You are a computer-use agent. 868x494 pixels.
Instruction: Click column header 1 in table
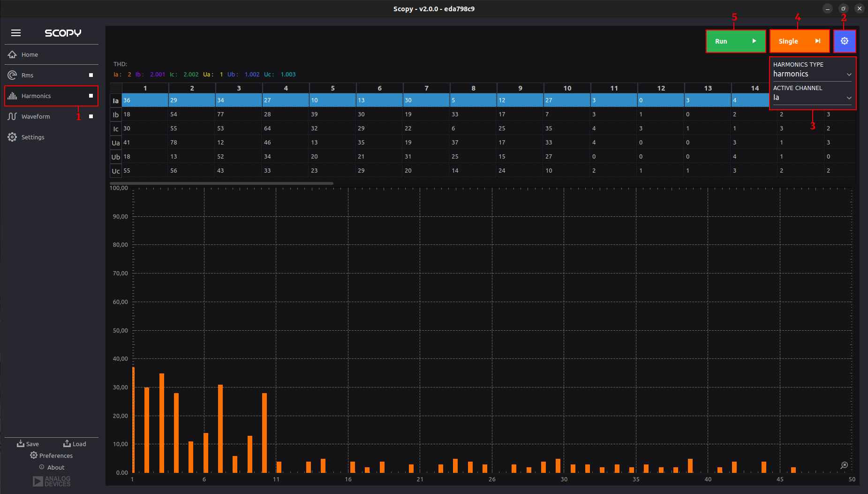[145, 88]
